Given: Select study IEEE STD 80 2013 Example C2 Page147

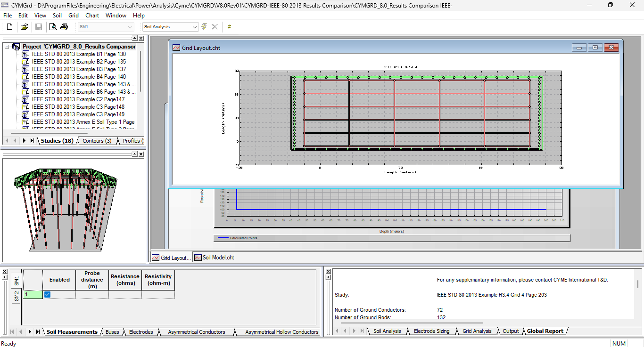Looking at the screenshot, I should coord(78,99).
